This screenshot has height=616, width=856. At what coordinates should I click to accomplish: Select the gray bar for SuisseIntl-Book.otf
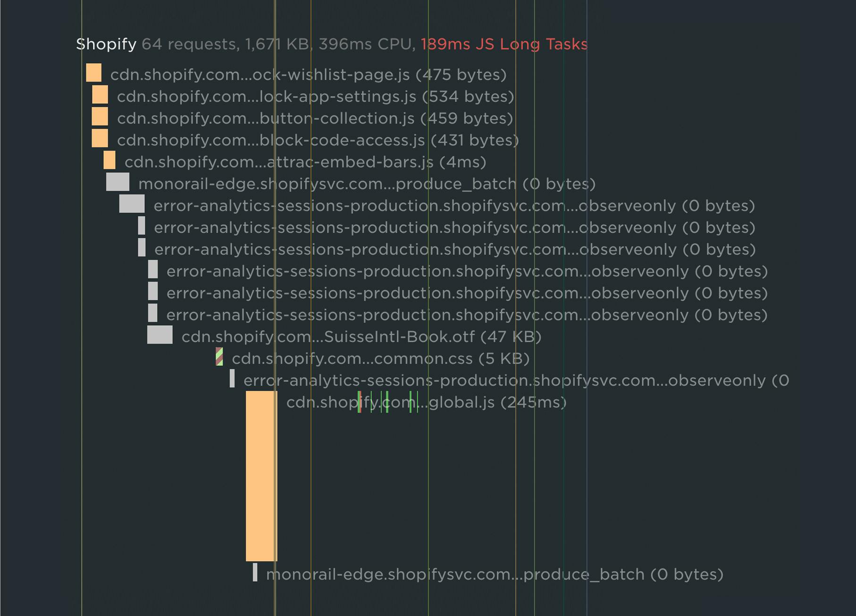point(159,335)
